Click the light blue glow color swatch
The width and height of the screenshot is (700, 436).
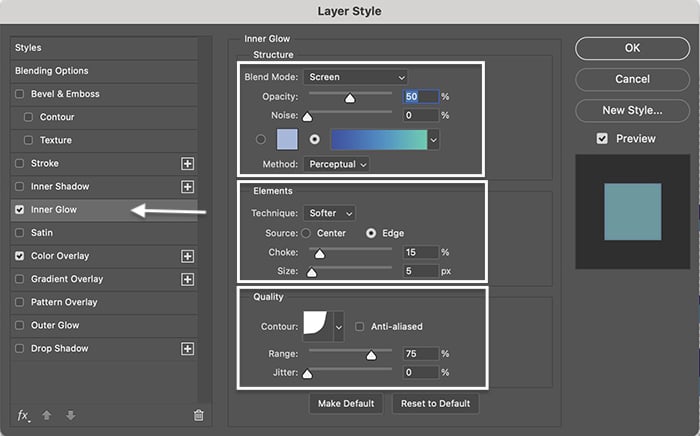287,140
